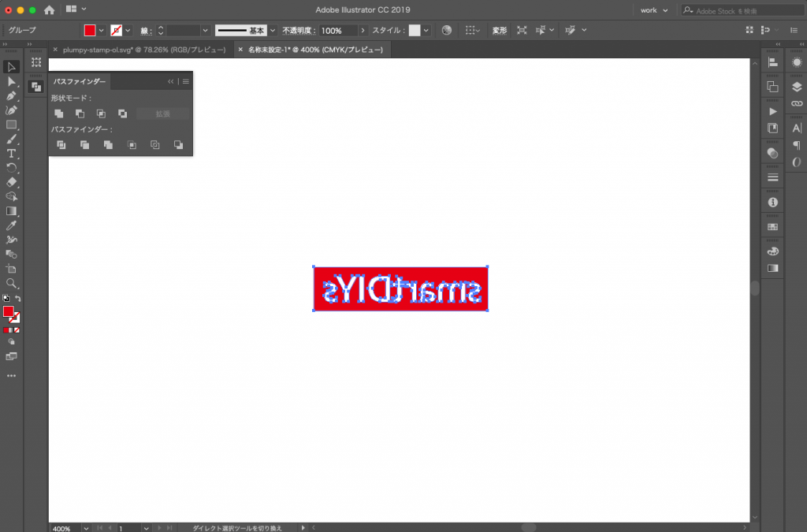This screenshot has height=532, width=807.
Task: Open the Info panel icon
Action: tap(772, 203)
